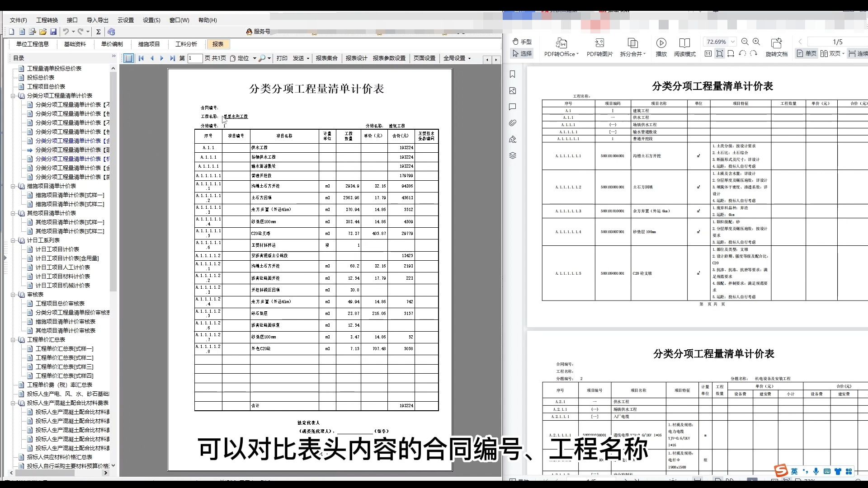
Task: Click the 报表集合 button
Action: pos(327,58)
